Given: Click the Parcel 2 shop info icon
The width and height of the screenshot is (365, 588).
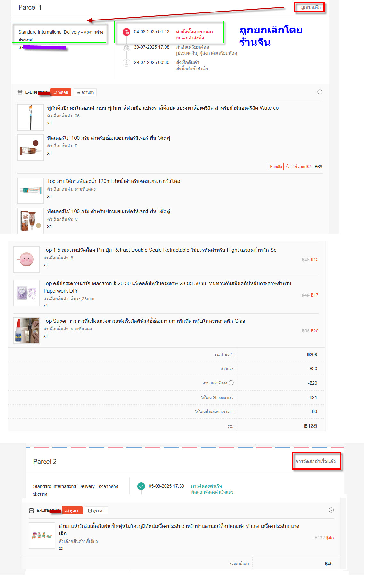Looking at the screenshot, I should 331,510.
